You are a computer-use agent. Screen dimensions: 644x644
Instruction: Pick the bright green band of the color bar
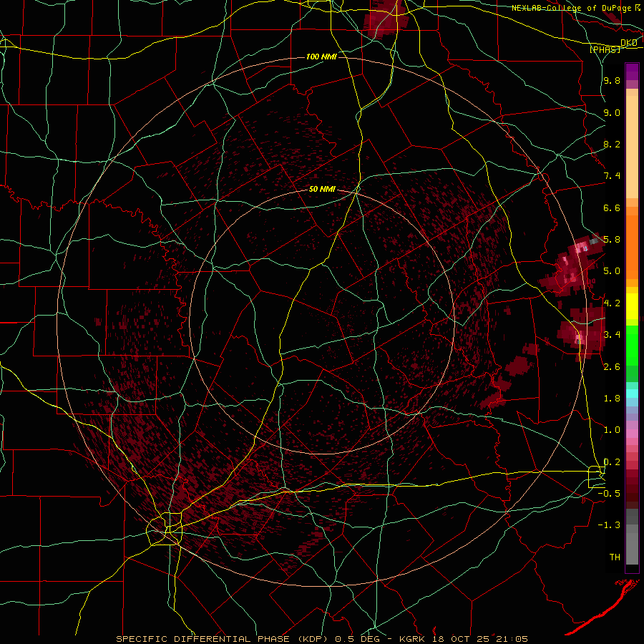(632, 346)
